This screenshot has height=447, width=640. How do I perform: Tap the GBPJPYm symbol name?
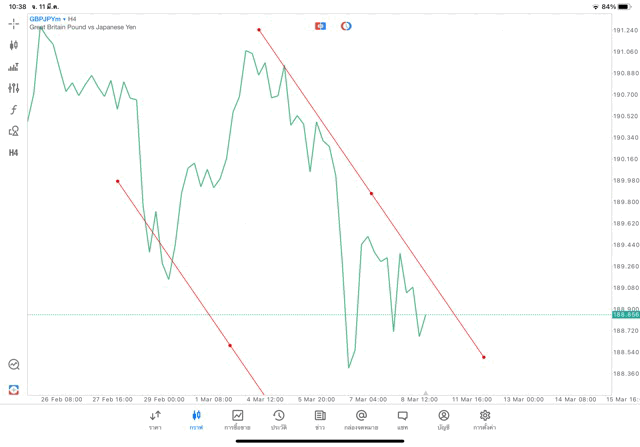click(x=45, y=19)
